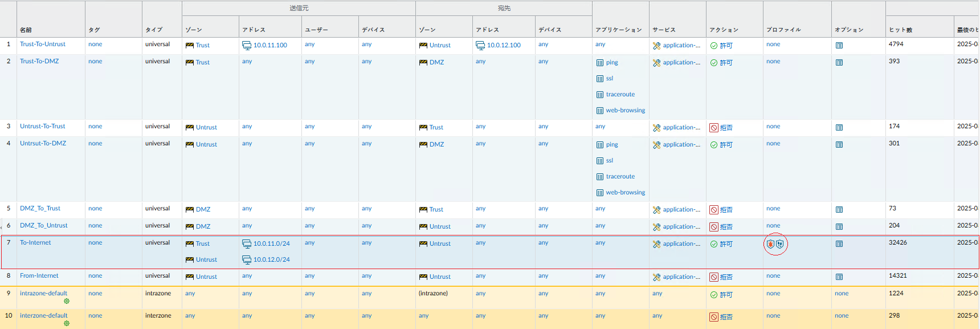Click source address computer icon for 10.0.11.100
Image resolution: width=980 pixels, height=329 pixels.
pos(247,46)
